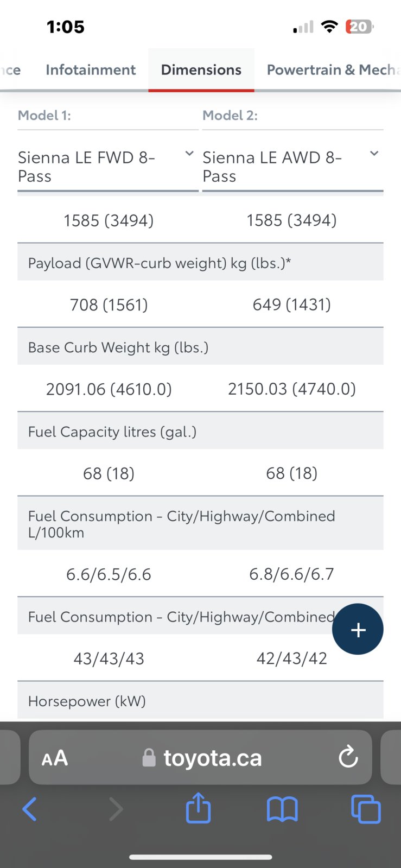Tap Safari back arrow
The height and width of the screenshot is (868, 401).
30,809
